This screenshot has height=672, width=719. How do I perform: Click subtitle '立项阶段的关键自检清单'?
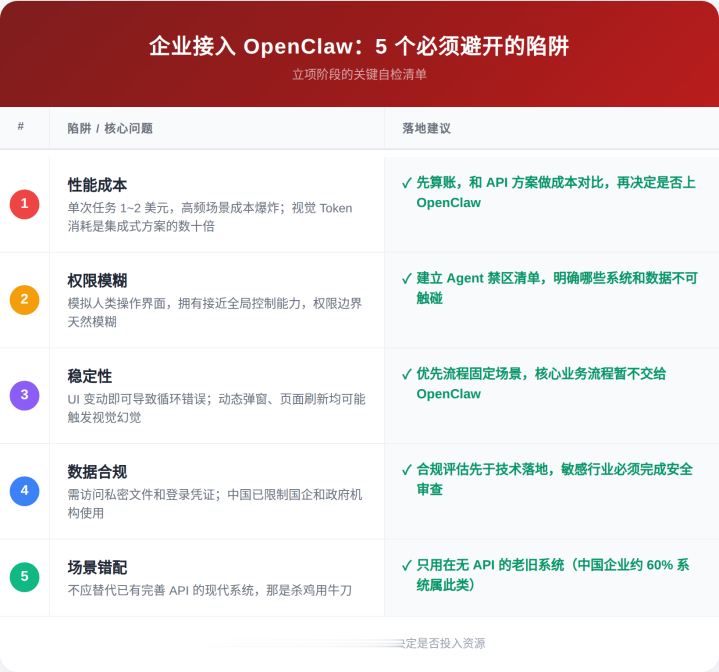pos(360,75)
